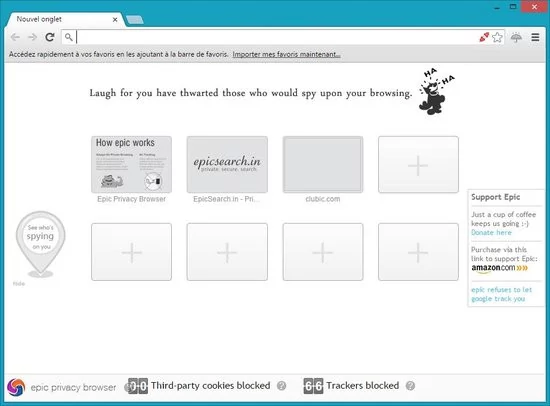Open the clubic.com thumbnail
Viewport: 550px width, 406px height.
coord(323,164)
